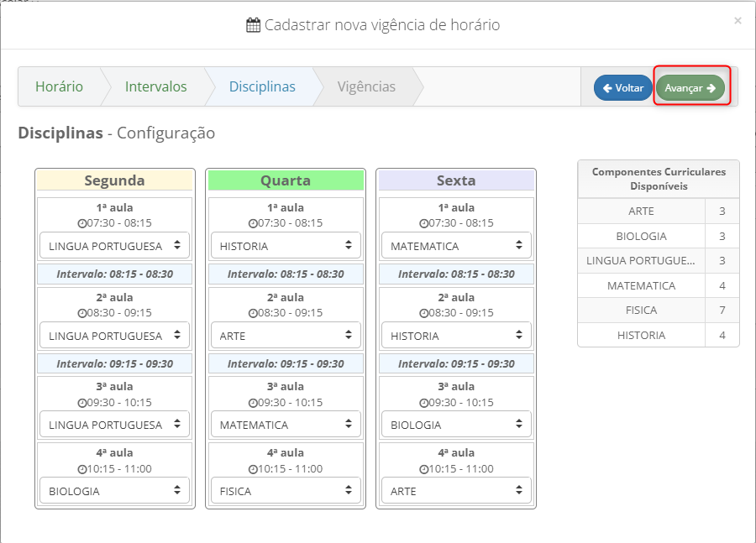Expand Quarta 4ª aula FISICA selector

[x=286, y=490]
